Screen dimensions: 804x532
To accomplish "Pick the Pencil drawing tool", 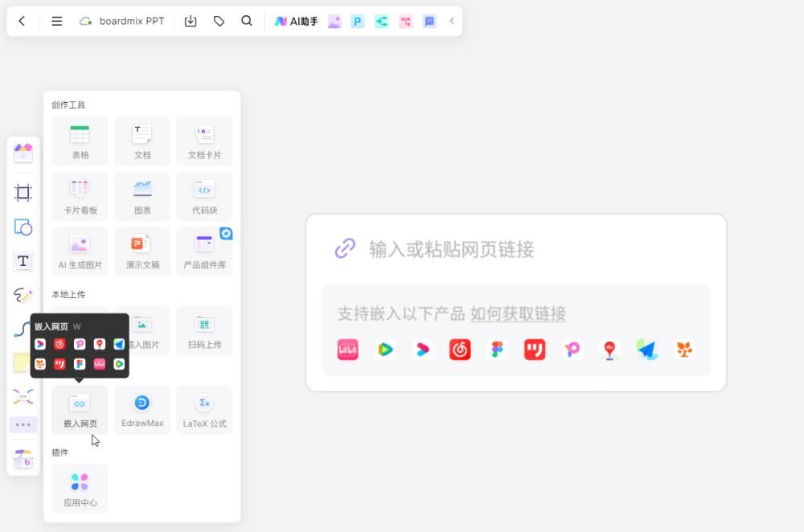I will [x=23, y=294].
